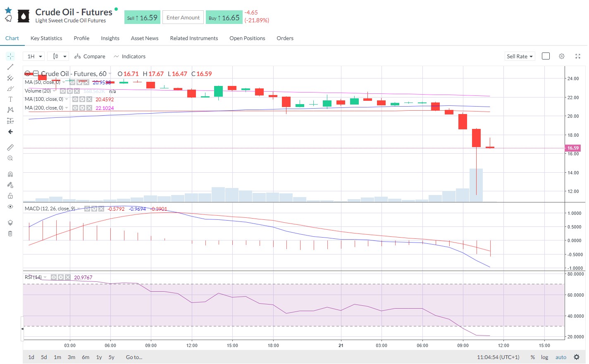
Task: Open the Sell Rate dropdown
Action: (x=520, y=56)
